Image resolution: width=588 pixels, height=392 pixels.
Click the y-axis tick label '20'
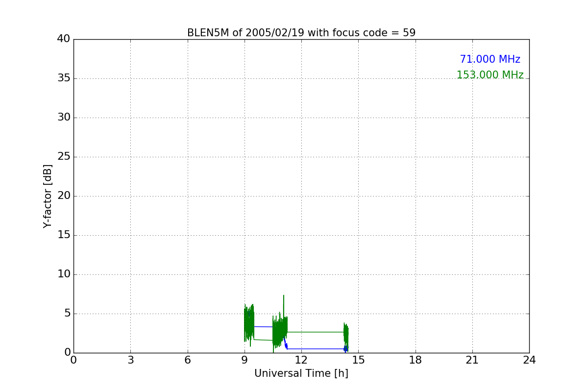(64, 196)
